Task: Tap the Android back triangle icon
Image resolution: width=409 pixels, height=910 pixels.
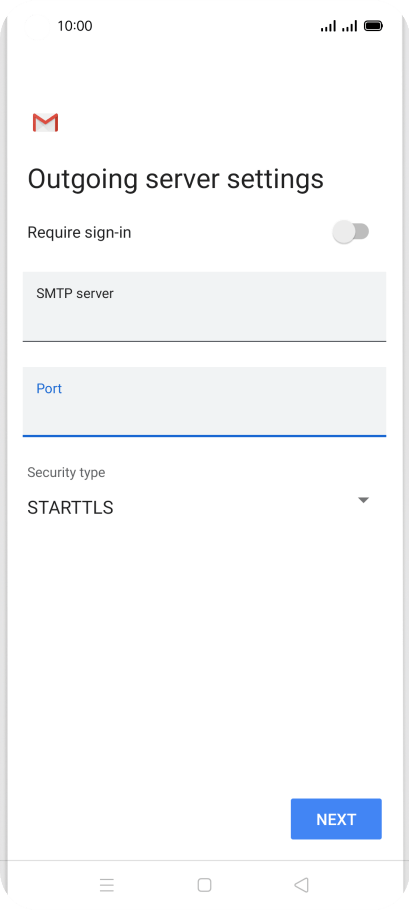Action: (x=301, y=884)
